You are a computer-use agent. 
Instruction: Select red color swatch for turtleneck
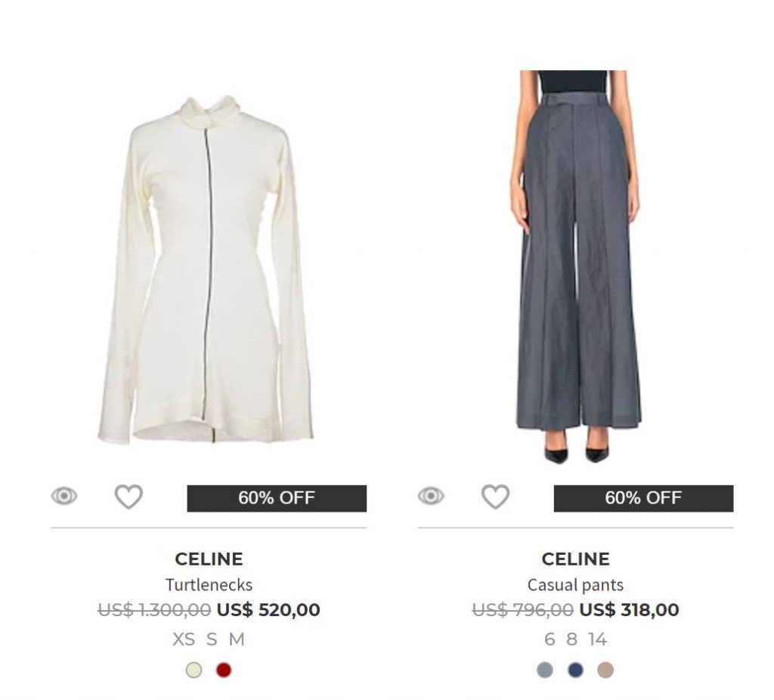click(x=224, y=670)
